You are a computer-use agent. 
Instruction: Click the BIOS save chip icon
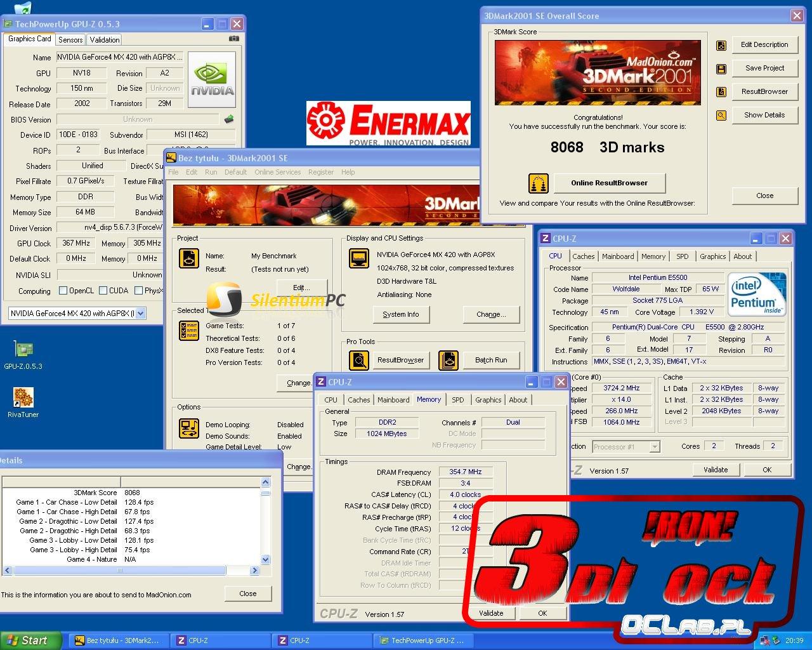229,119
